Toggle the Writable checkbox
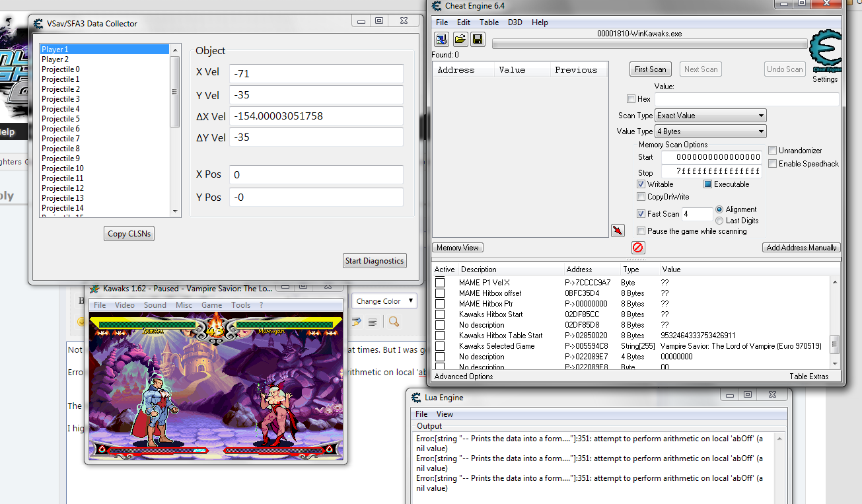The height and width of the screenshot is (504, 862). (x=641, y=184)
